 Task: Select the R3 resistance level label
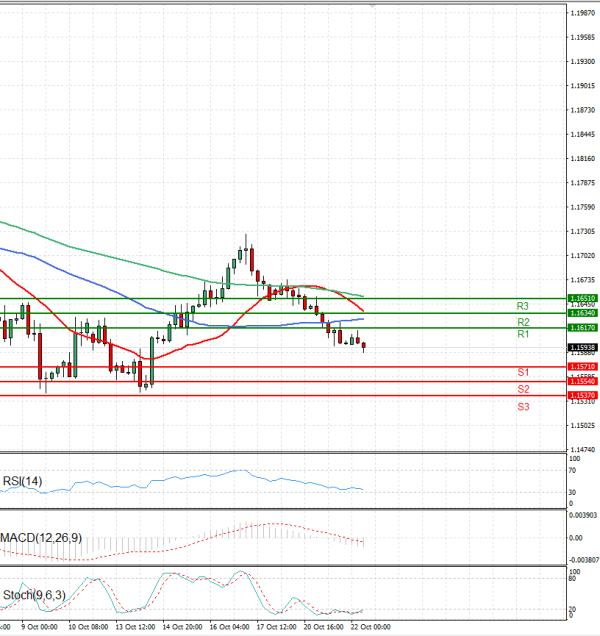(x=522, y=306)
